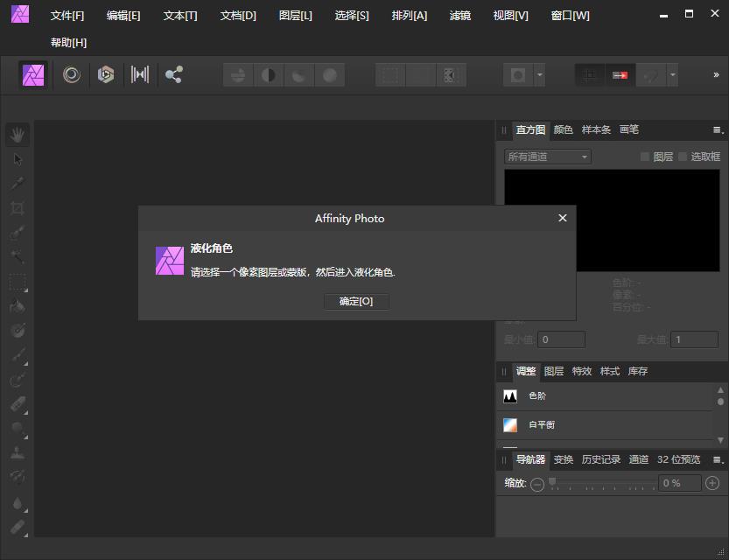This screenshot has width=729, height=560.
Task: Open the Tone Mapping Persona icon
Action: 140,74
